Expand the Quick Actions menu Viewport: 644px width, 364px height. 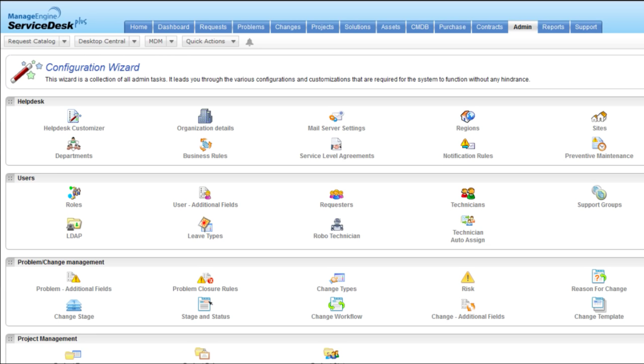point(206,40)
